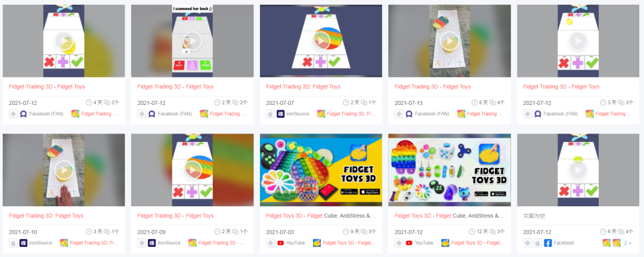Open the '文案为空' creative title
Viewport: 644px width, 257px height.
point(533,216)
